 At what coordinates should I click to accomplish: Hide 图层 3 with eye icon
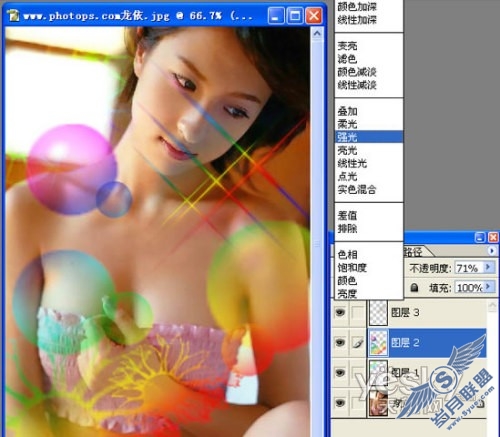click(340, 312)
